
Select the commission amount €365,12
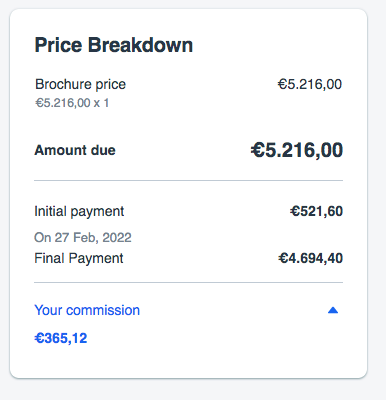[x=61, y=338]
